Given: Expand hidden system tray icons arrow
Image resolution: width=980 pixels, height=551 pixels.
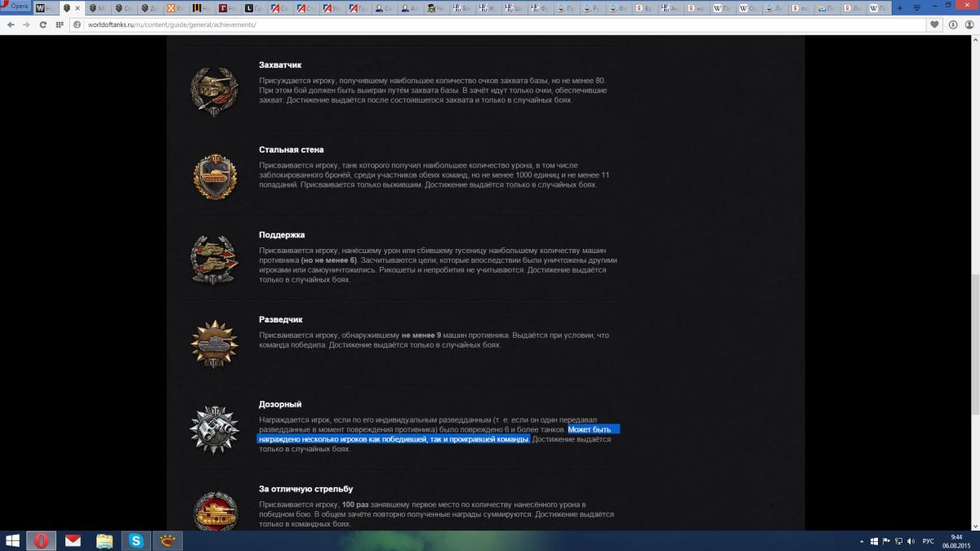Looking at the screenshot, I should pos(863,541).
